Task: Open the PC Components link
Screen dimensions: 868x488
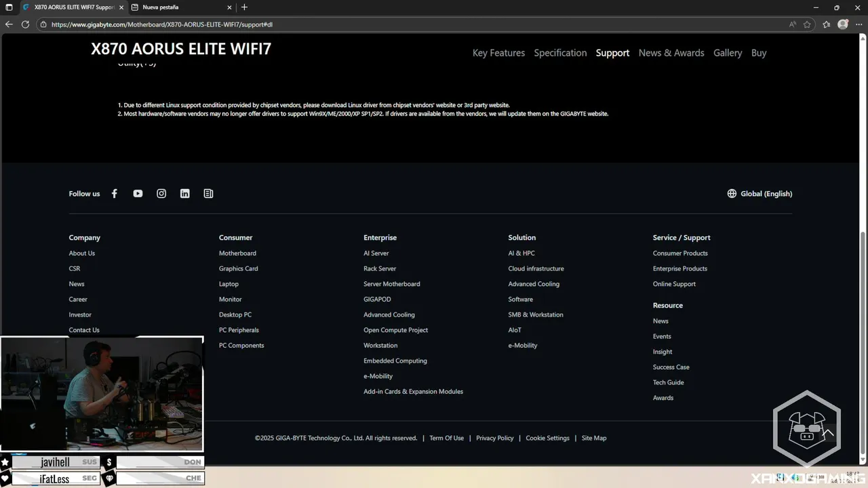Action: click(241, 346)
